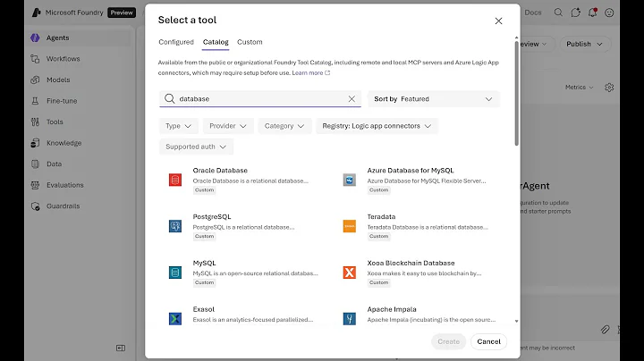The height and width of the screenshot is (361, 644).
Task: Click the Custom tag under Oracle Database
Action: [204, 190]
